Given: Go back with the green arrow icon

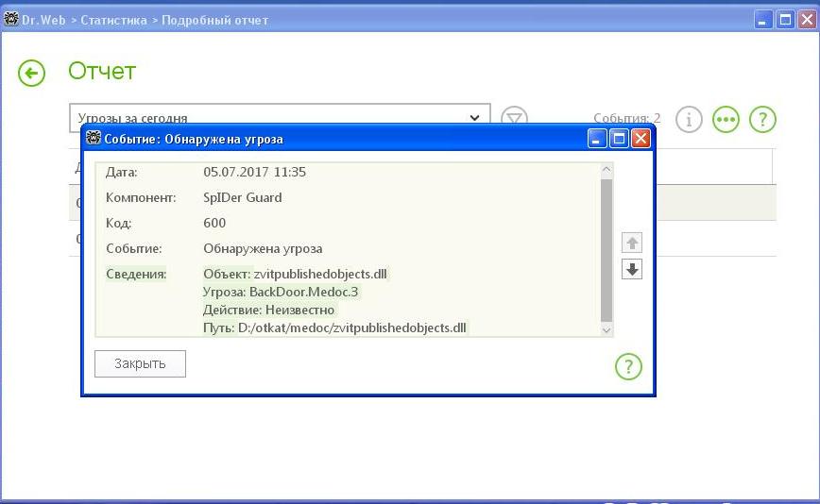Looking at the screenshot, I should [x=31, y=73].
